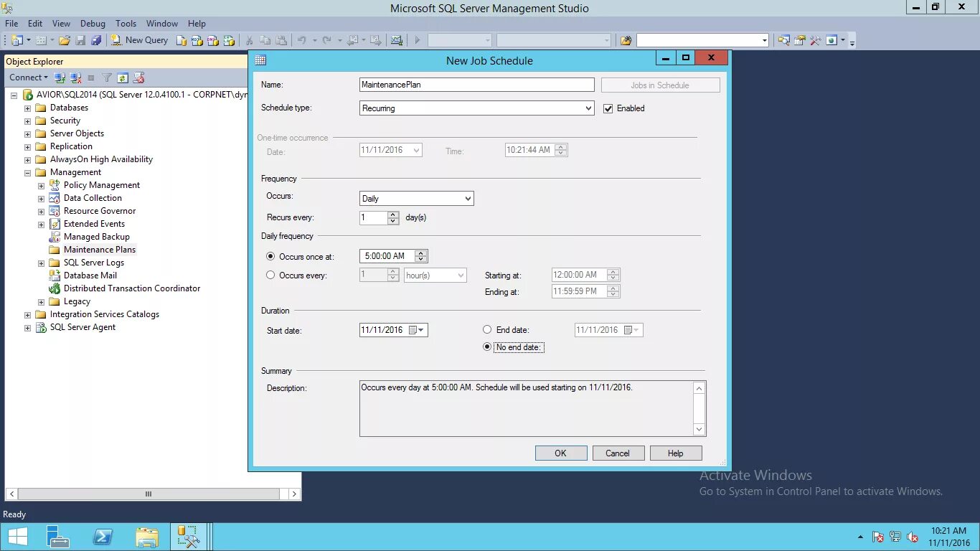The image size is (980, 551).
Task: Click the dialog's Help button
Action: (x=676, y=453)
